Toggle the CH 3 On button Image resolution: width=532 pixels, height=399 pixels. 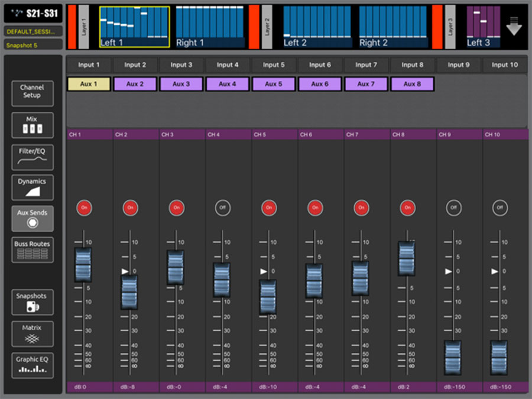(x=176, y=207)
